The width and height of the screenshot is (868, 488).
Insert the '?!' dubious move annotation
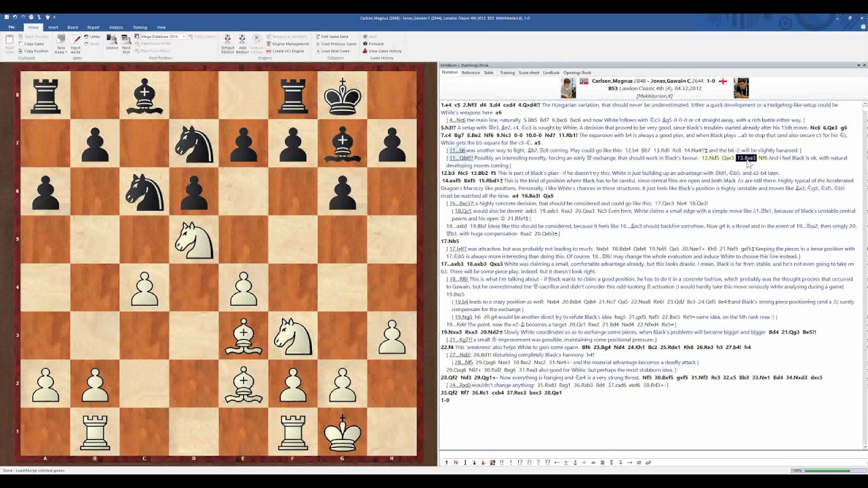point(529,462)
